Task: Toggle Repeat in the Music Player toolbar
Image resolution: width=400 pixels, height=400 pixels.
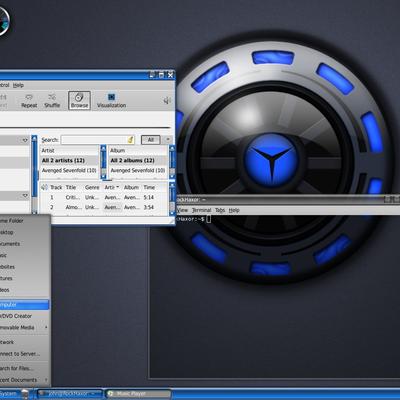Action: coord(29,101)
